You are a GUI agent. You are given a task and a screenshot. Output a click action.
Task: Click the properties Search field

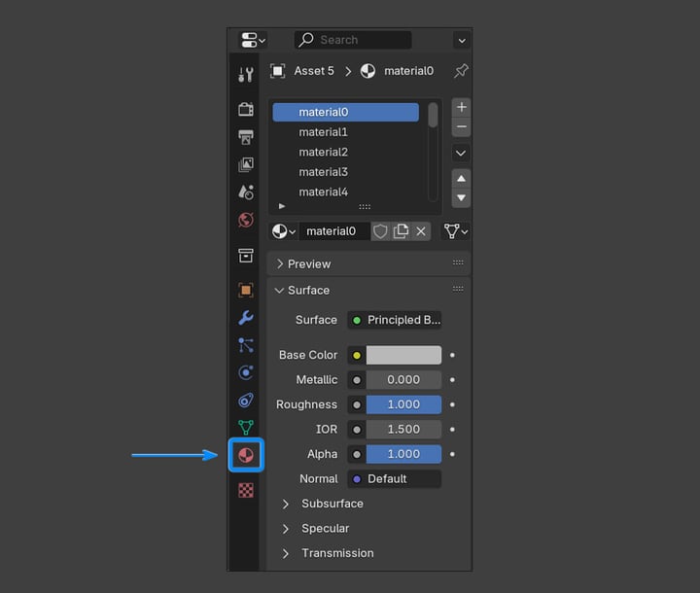[353, 40]
